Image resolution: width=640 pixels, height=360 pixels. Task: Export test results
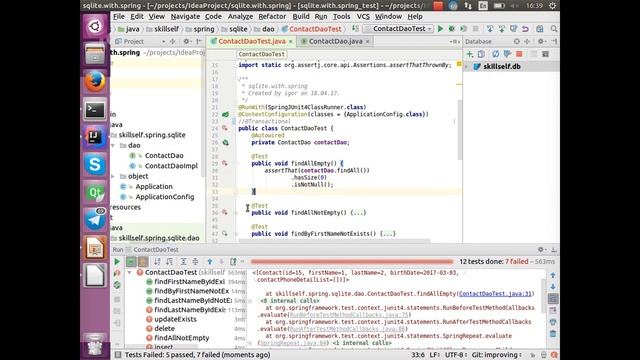tap(233, 262)
